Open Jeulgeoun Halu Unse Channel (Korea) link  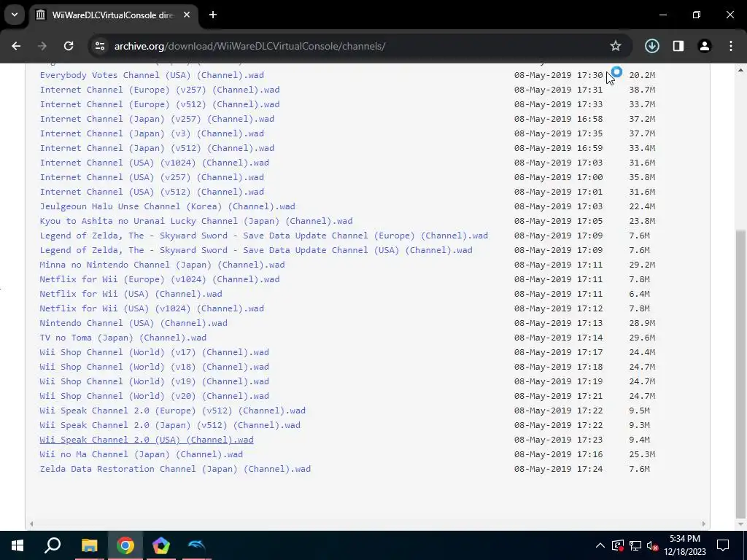(x=167, y=206)
